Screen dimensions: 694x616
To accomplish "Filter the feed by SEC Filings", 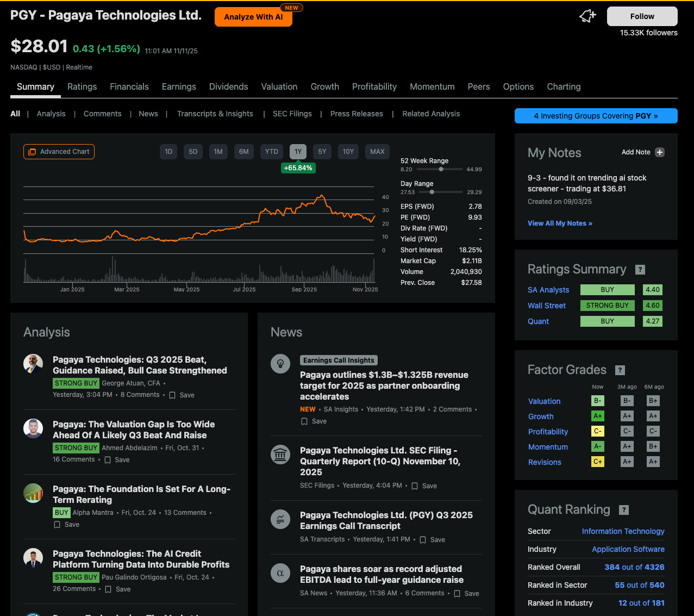I will 292,114.
